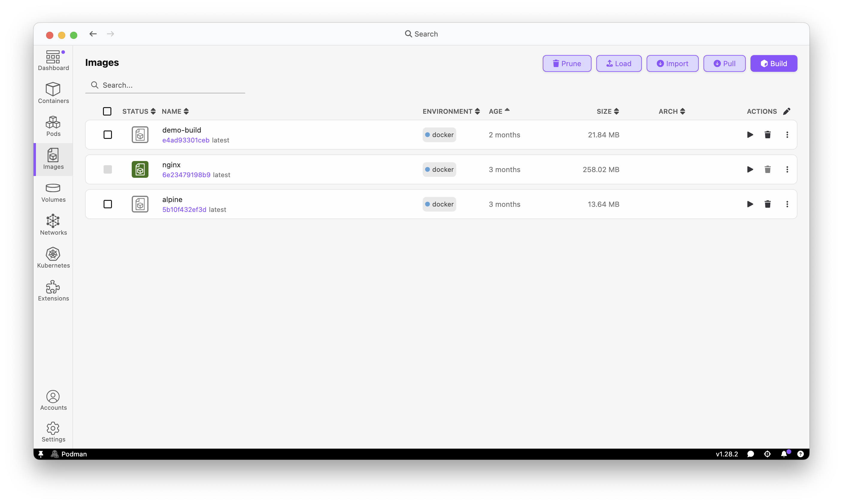This screenshot has width=843, height=504.
Task: Click the alpine status icon
Action: click(x=140, y=204)
